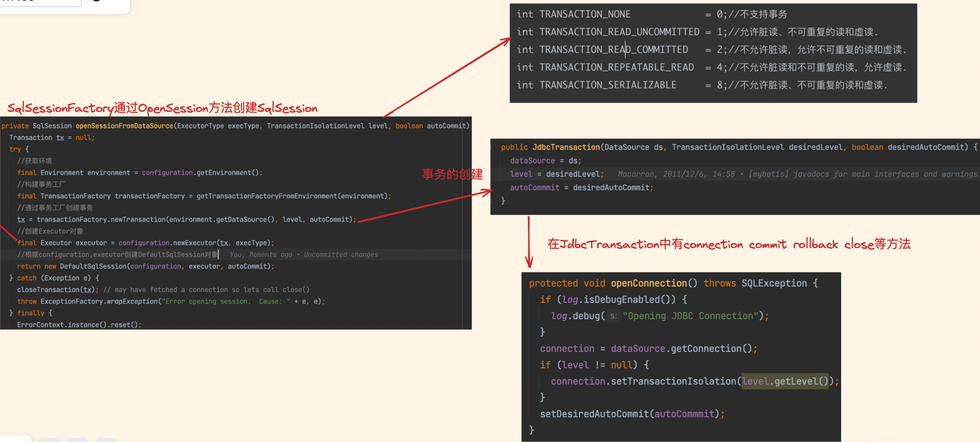Click the text "TRANSACTION_REPEATABLE_READ"
Viewport: 980px width, 442px height.
617,67
